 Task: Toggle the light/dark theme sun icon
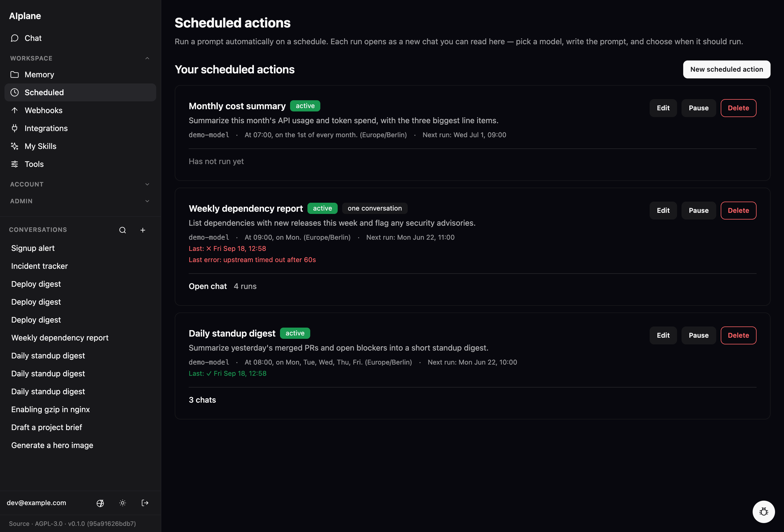[122, 503]
